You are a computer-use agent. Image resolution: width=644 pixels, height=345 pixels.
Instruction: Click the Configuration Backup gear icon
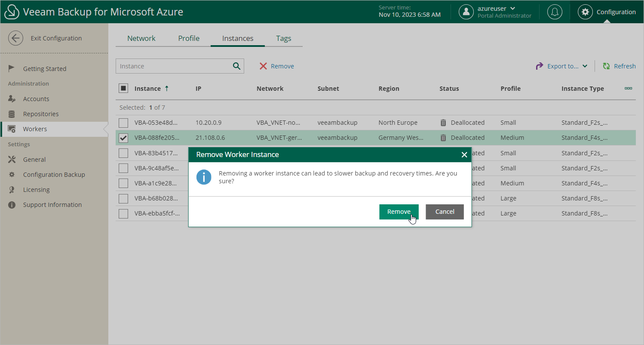pyautogui.click(x=12, y=175)
